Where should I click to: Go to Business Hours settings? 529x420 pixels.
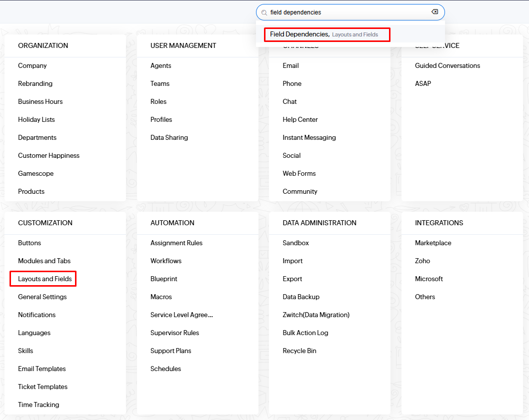coord(40,101)
